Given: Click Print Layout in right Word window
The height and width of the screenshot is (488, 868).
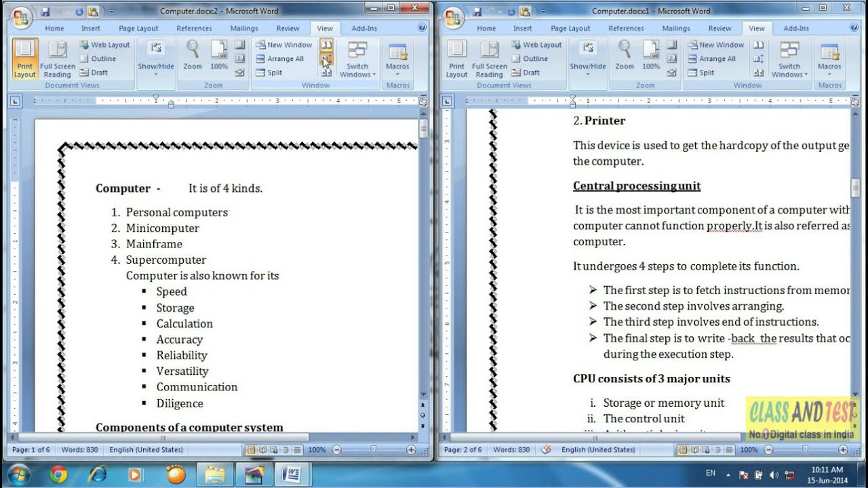Looking at the screenshot, I should coord(456,59).
